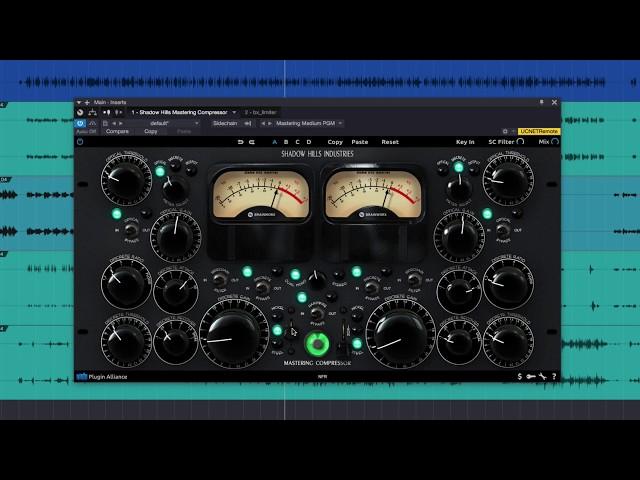Click the left channel Optical Threshold knob
Screen dimensions: 640x480
point(126,180)
